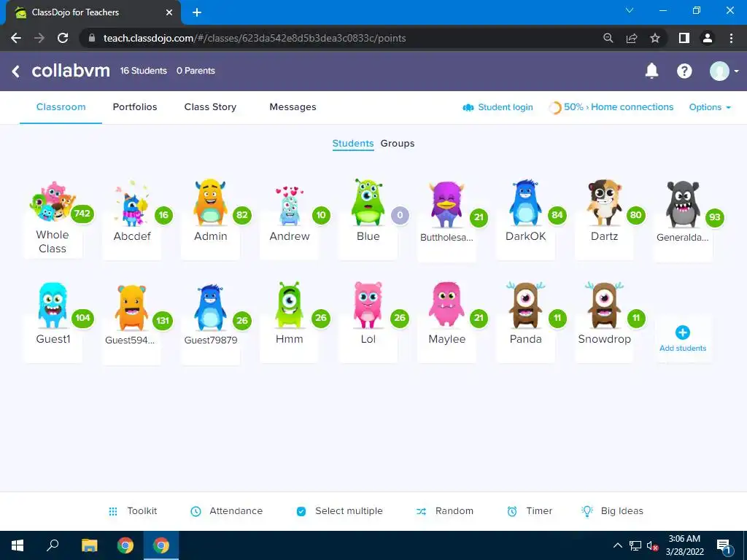Switch to the Students view
The image size is (747, 560).
point(353,144)
